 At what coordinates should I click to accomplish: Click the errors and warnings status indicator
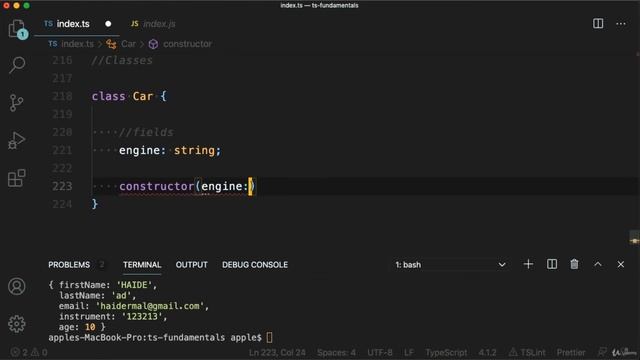pos(29,352)
